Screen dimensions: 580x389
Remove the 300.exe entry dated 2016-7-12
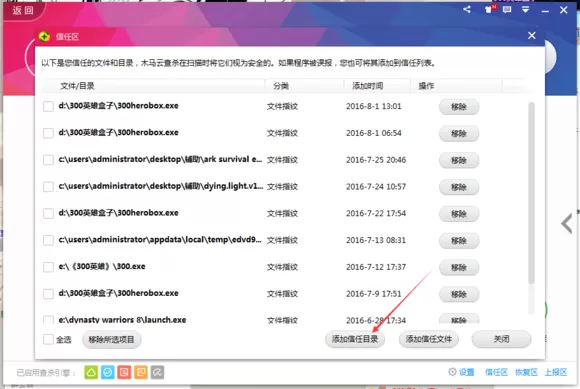[459, 267]
